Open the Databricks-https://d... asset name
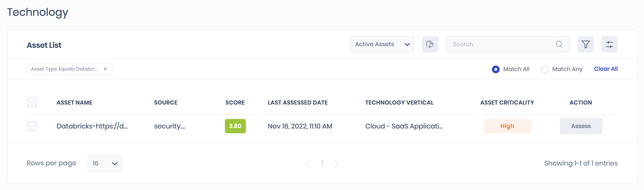The height and width of the screenshot is (190, 644). click(92, 126)
